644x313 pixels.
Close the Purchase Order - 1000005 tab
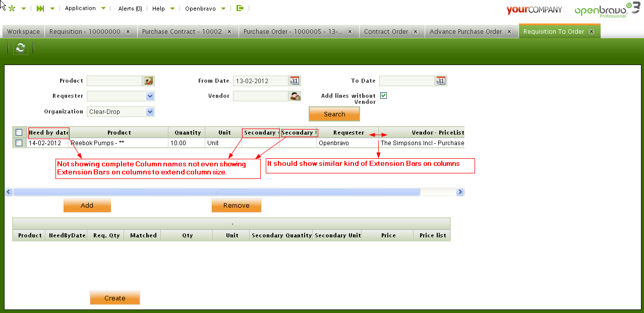350,31
